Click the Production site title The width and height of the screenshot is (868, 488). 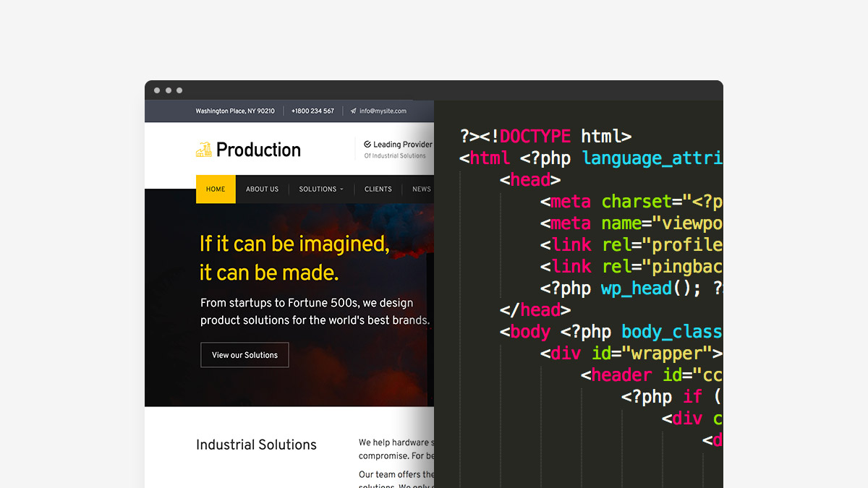258,150
